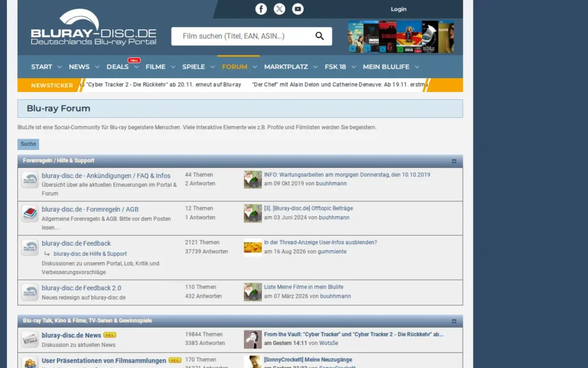
Task: Open the YouTube social icon
Action: 298,9
